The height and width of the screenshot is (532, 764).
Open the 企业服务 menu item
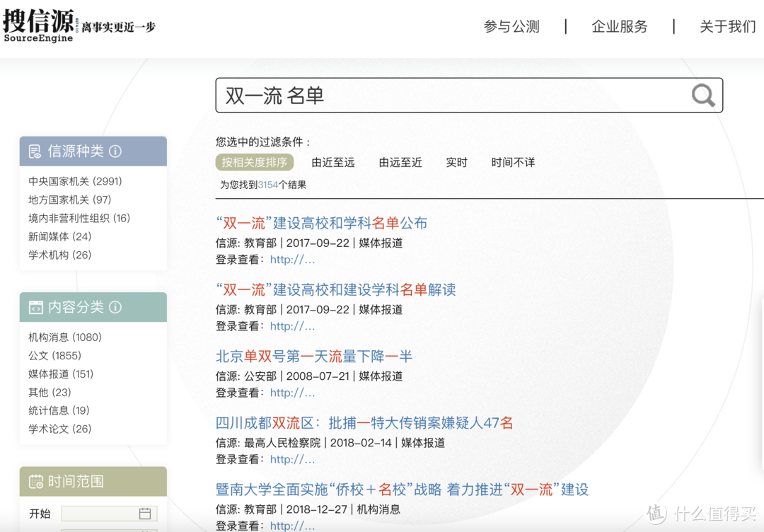click(620, 26)
